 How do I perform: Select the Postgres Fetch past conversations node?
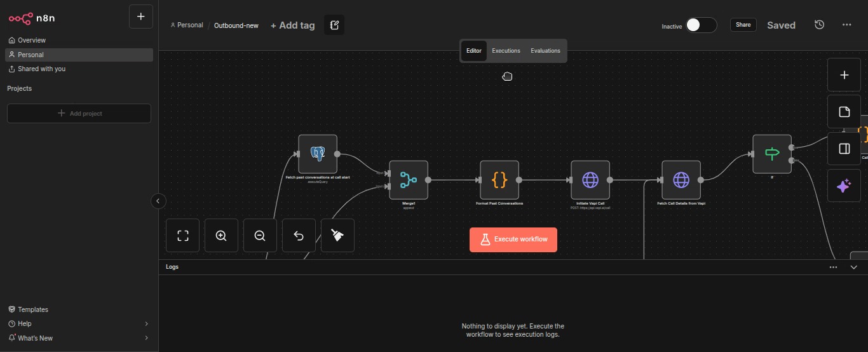click(x=318, y=154)
